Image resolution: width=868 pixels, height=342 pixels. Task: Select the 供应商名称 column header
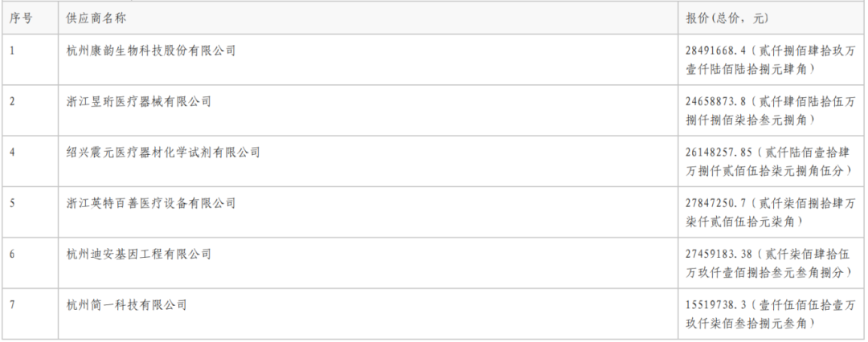point(96,18)
